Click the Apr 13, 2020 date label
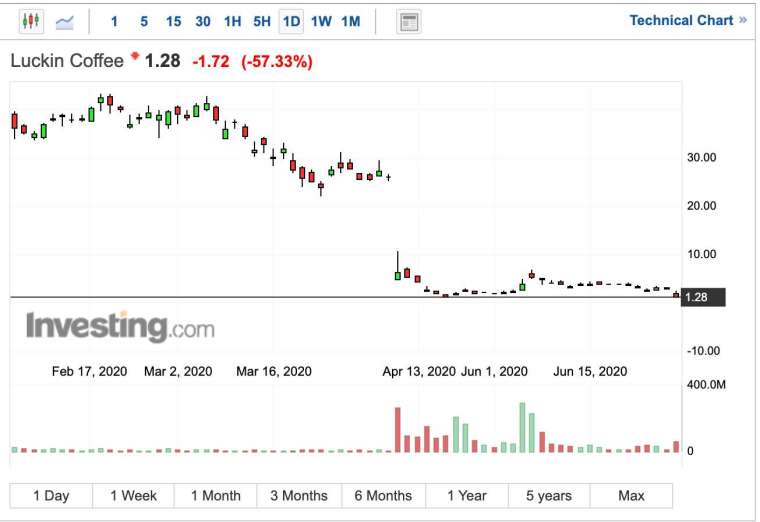 419,371
